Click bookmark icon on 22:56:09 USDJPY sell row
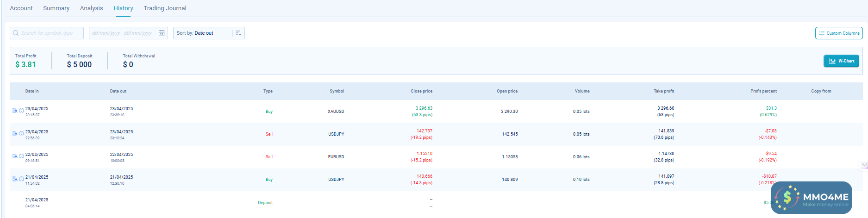The width and height of the screenshot is (868, 218). pos(21,134)
